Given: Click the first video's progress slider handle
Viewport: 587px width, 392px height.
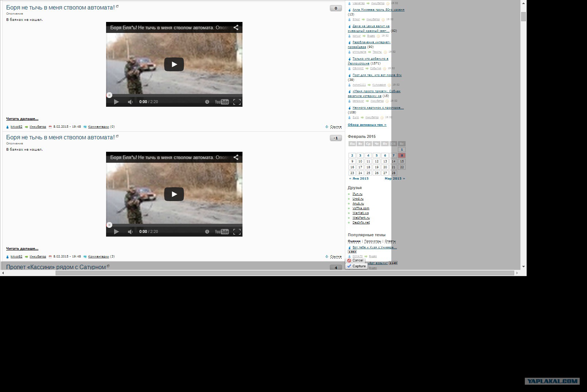Looking at the screenshot, I should 109,95.
